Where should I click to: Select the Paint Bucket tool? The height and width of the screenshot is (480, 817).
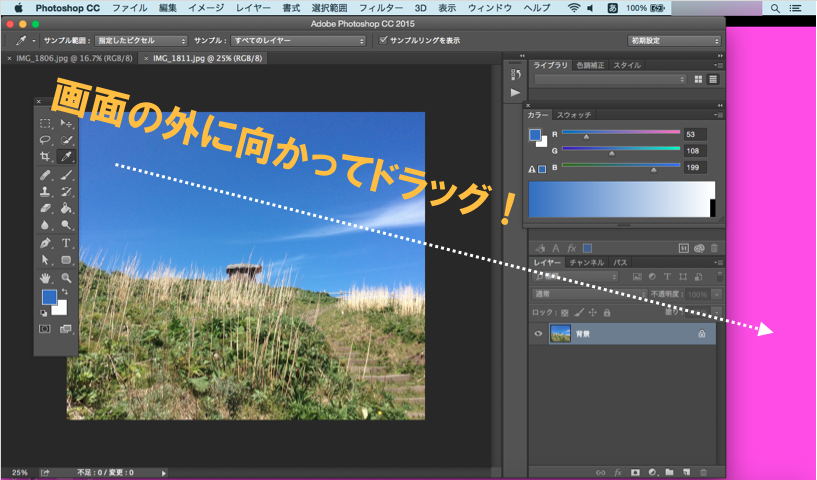pos(66,208)
